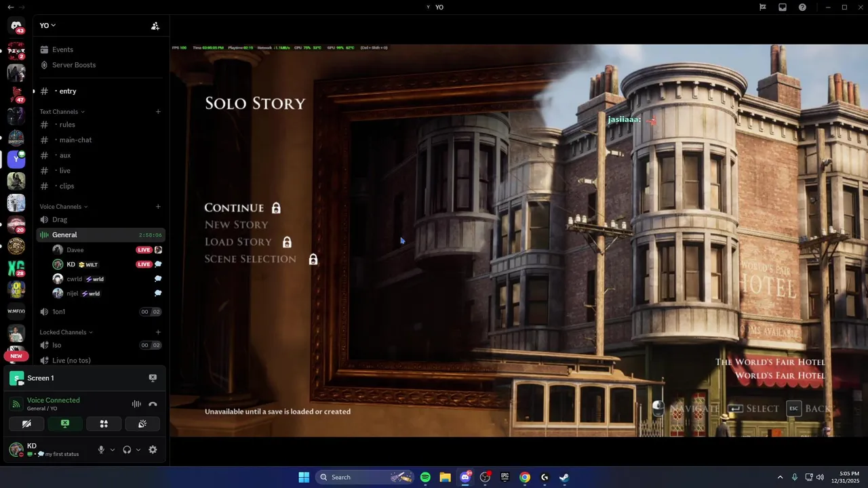
Task: Open Steam from the taskbar
Action: pyautogui.click(x=564, y=477)
